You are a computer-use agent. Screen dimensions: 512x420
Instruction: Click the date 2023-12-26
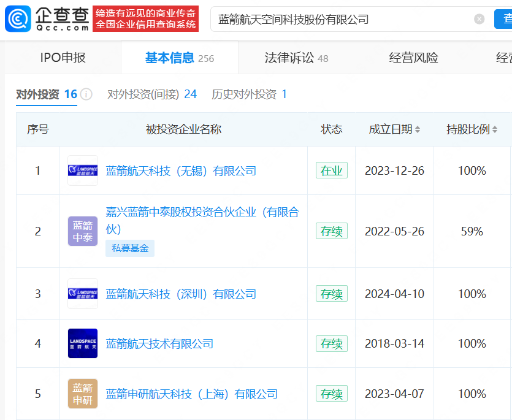click(x=394, y=170)
